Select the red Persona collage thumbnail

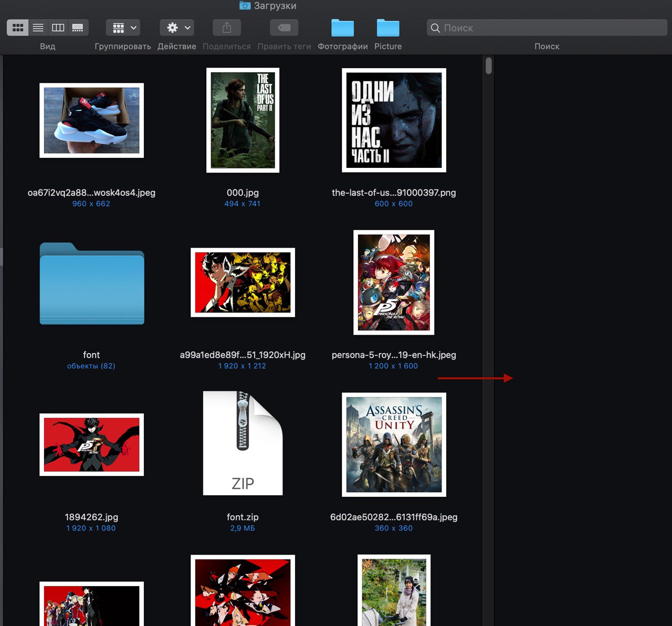click(x=243, y=590)
